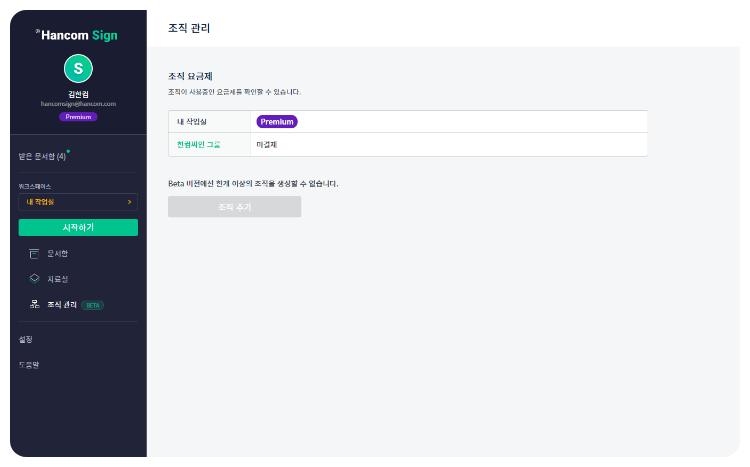Open the green S profile avatar

78,69
